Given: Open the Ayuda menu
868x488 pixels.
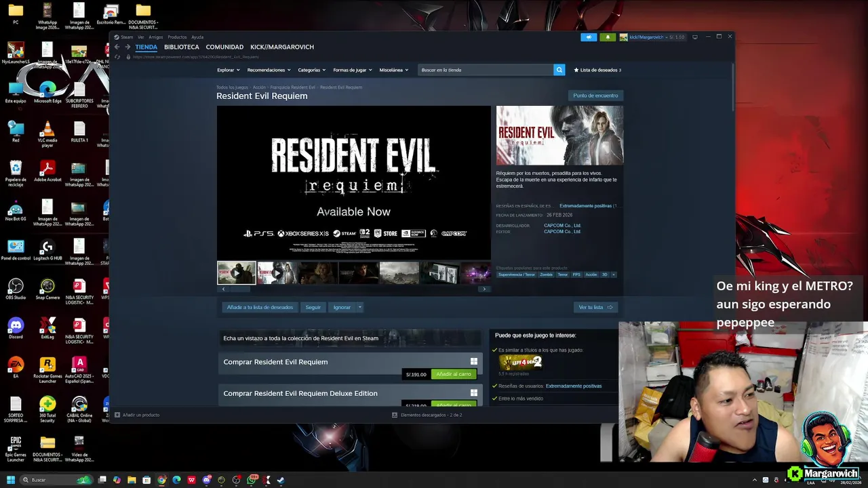Looking at the screenshot, I should (x=197, y=37).
